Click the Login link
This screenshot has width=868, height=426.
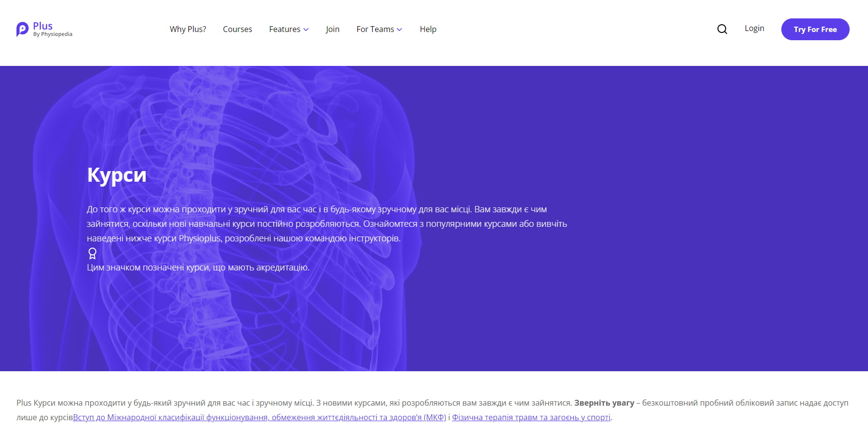point(754,28)
